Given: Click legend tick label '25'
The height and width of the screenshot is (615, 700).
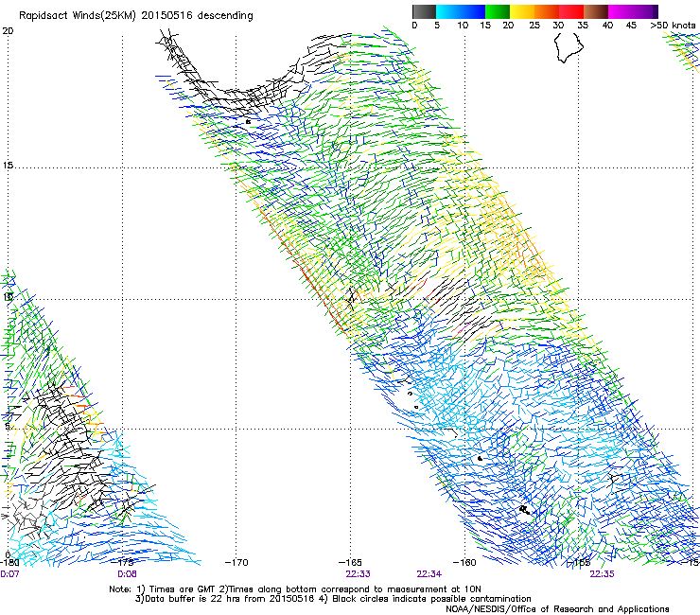Looking at the screenshot, I should [x=534, y=26].
